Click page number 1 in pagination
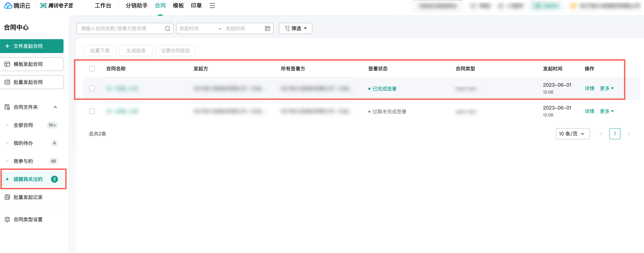Viewport: 644px width, 253px height. 615,134
